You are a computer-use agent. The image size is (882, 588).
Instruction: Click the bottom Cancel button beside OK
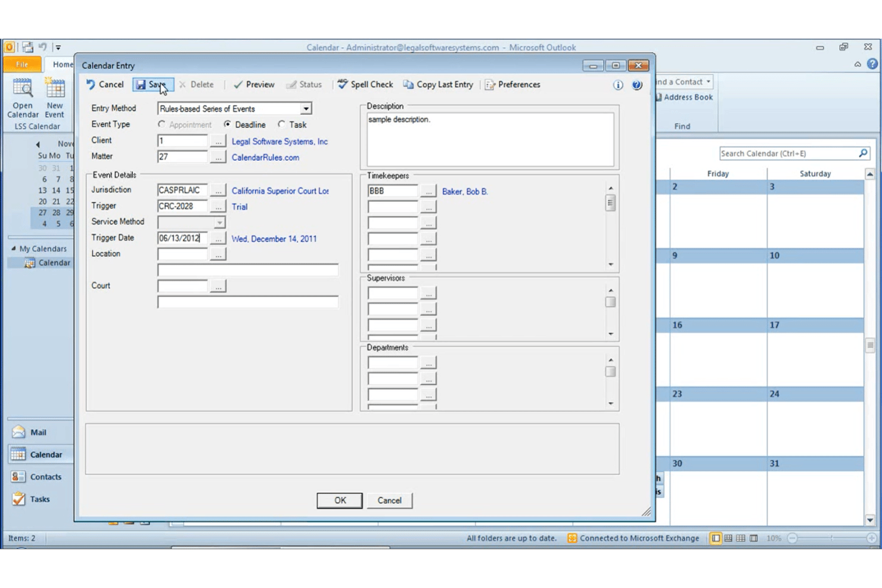(389, 500)
